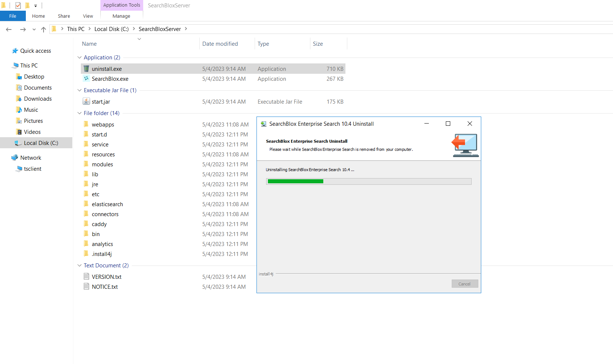Switch to the Home ribbon tab
This screenshot has height=364, width=613.
pyautogui.click(x=38, y=16)
